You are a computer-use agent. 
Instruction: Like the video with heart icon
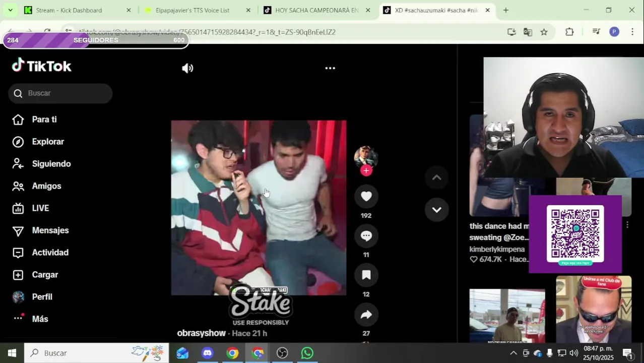[366, 196]
